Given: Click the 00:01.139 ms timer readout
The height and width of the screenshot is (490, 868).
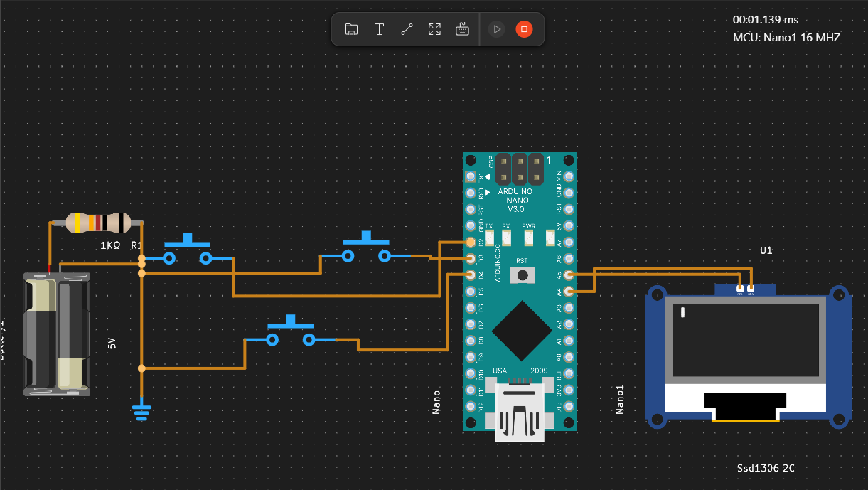Looking at the screenshot, I should point(765,20).
